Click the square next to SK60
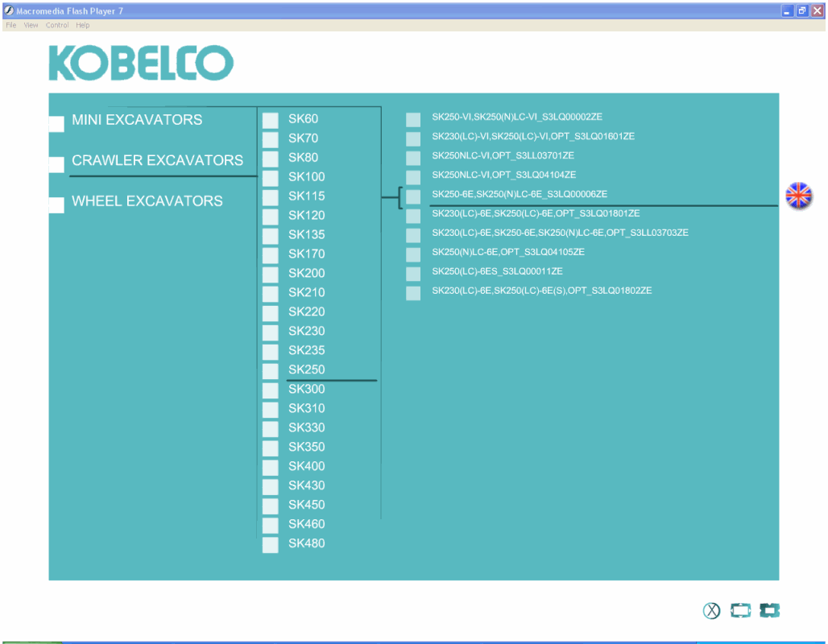 tap(271, 121)
